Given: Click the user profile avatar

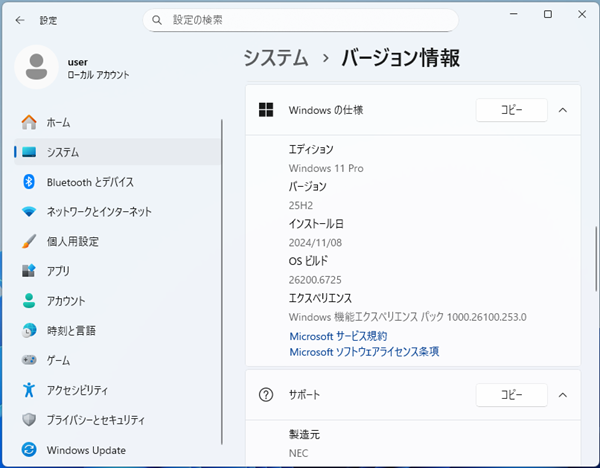Looking at the screenshot, I should (36, 67).
